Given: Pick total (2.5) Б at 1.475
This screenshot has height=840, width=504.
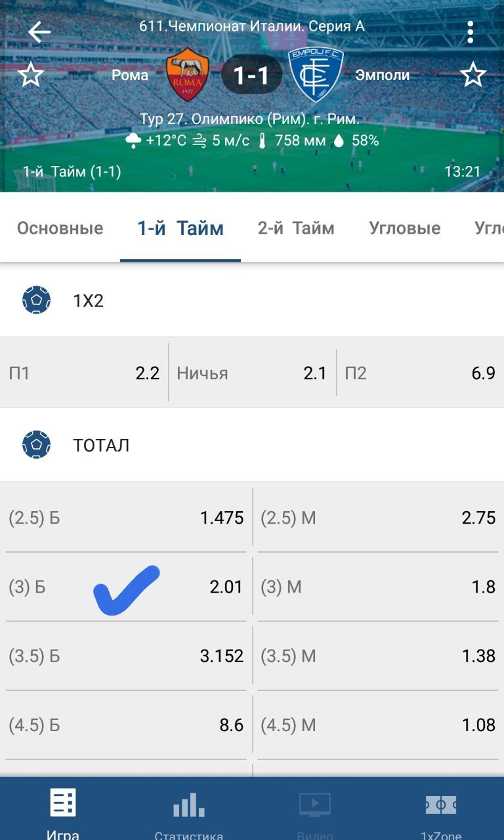Looking at the screenshot, I should click(x=126, y=518).
